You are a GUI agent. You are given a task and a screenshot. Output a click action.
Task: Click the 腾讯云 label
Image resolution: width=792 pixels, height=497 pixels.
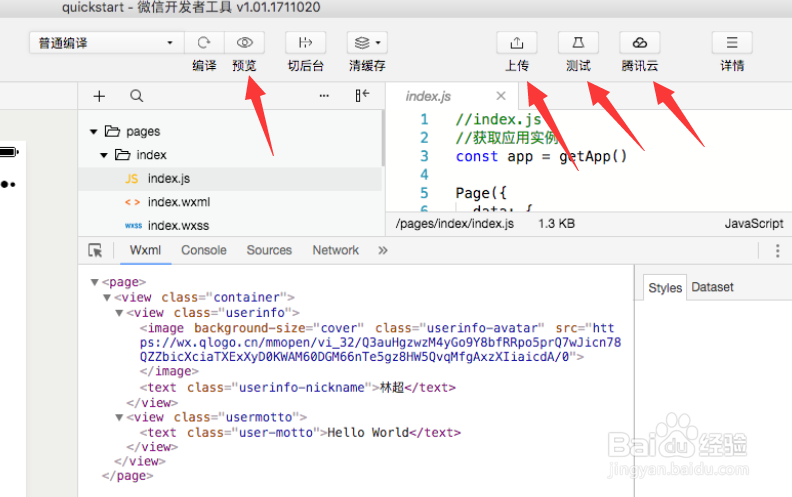pos(640,66)
